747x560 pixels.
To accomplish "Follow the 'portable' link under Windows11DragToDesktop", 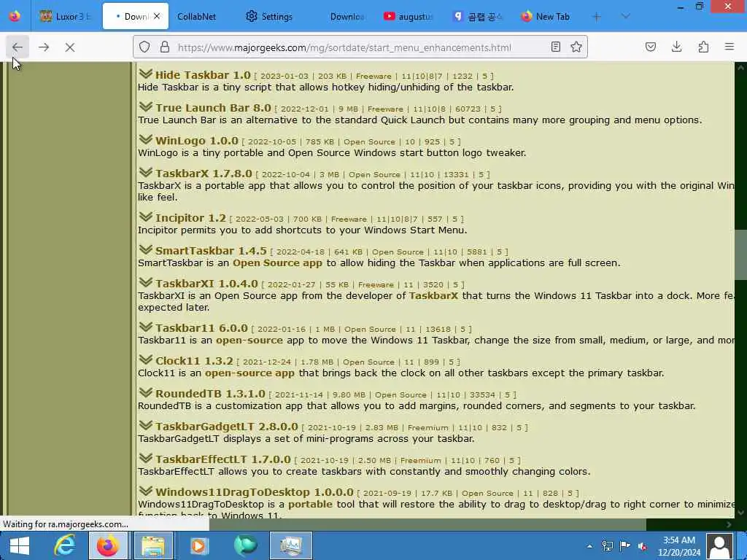I will tap(310, 505).
